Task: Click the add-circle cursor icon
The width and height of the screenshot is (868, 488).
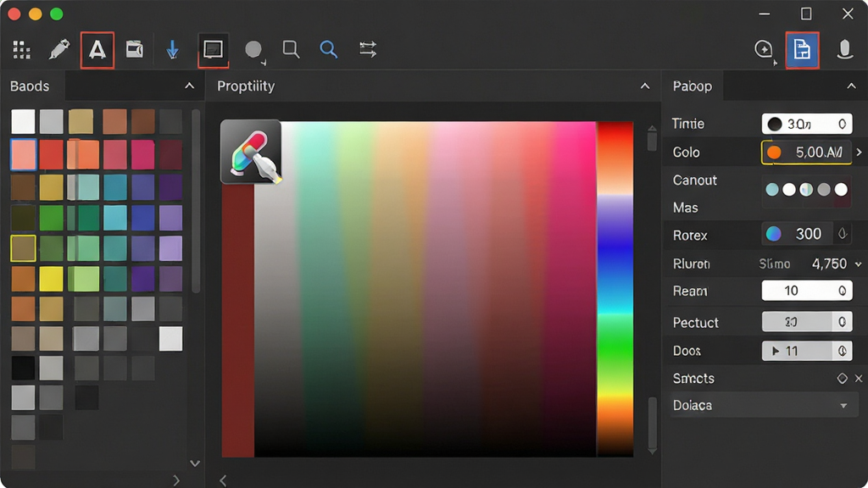Action: click(764, 50)
